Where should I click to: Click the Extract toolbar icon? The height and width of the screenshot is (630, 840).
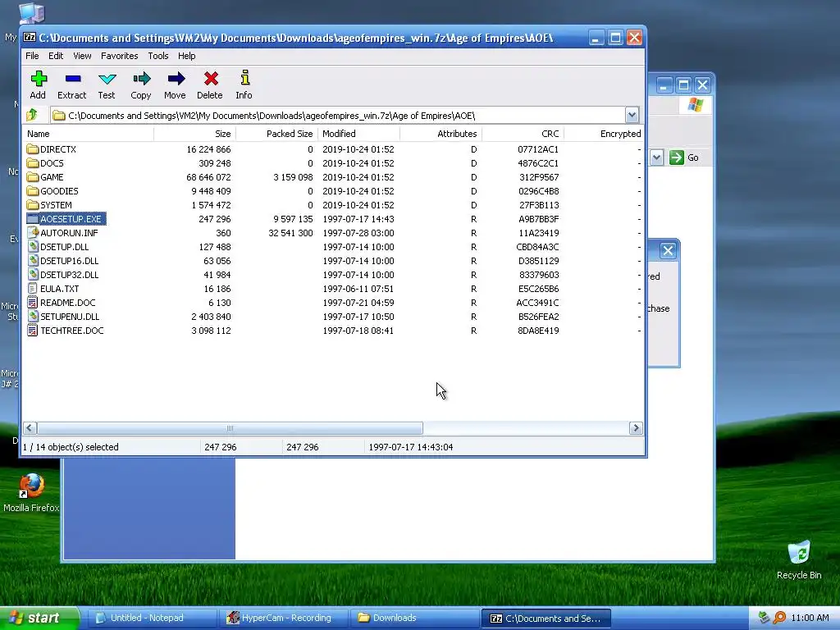coord(72,79)
